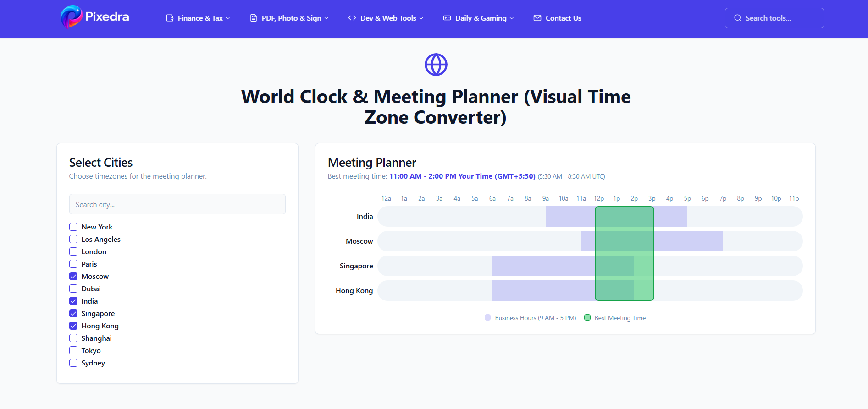Screen dimensions: 868x409
Task: Click the gamepad icon beside Daily & Gaming
Action: tap(447, 18)
